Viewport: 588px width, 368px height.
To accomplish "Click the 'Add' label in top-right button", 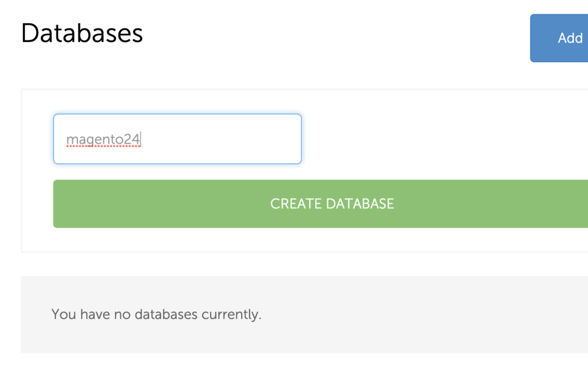I will tap(570, 38).
